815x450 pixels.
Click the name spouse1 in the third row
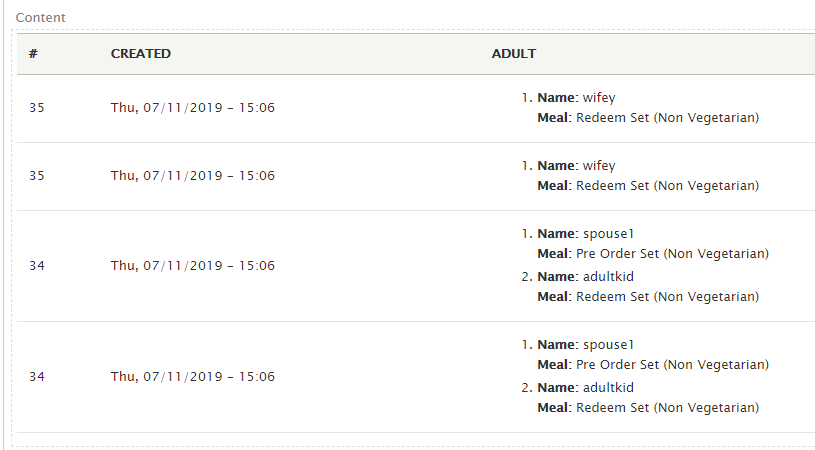[x=609, y=234]
